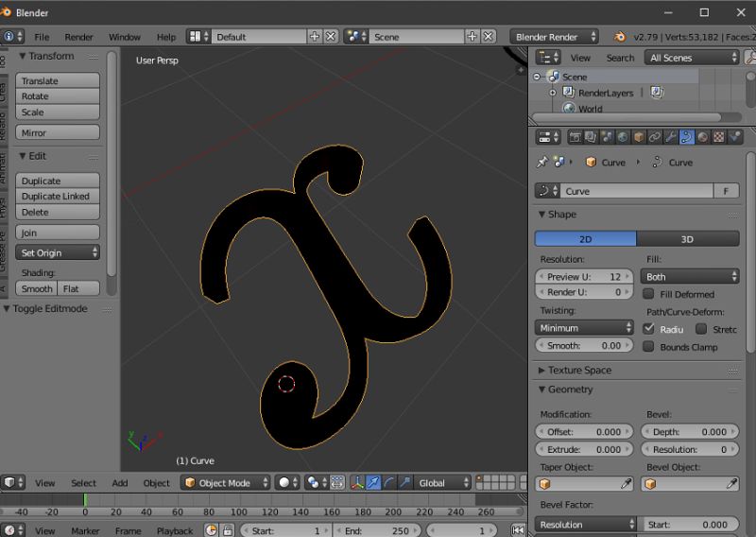
Task: Open the Bevel Factor Resolution dropdown
Action: point(585,525)
